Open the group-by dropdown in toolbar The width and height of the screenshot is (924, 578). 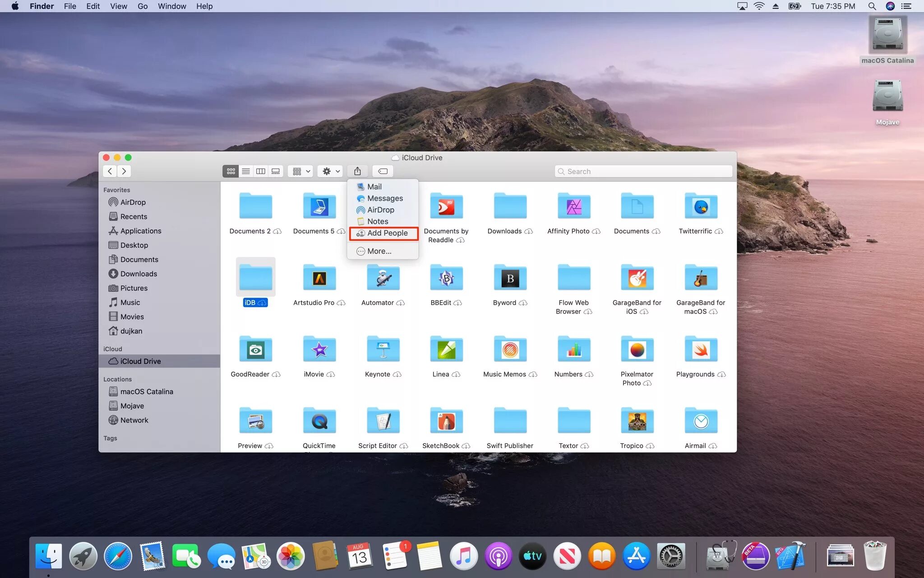click(x=301, y=171)
